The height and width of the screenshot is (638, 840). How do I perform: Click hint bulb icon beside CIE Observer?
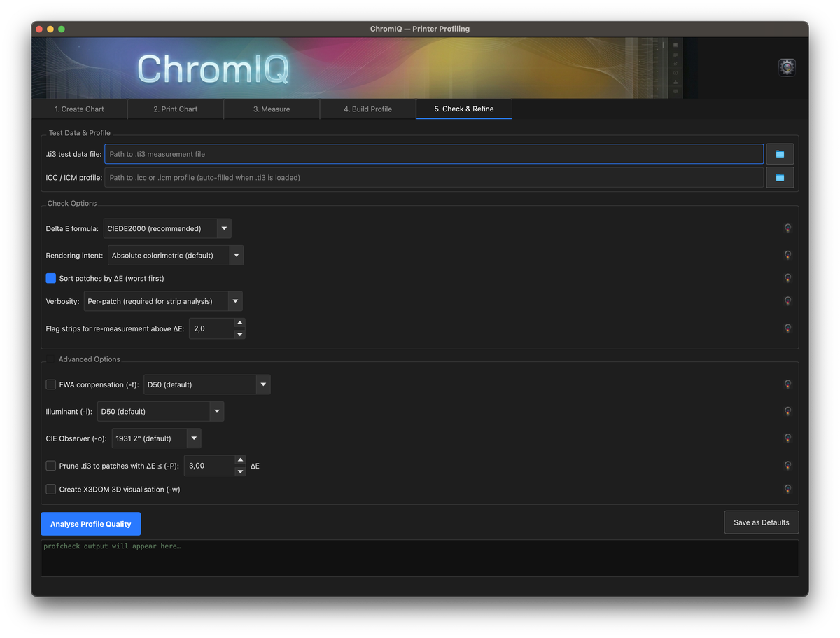pyautogui.click(x=787, y=438)
